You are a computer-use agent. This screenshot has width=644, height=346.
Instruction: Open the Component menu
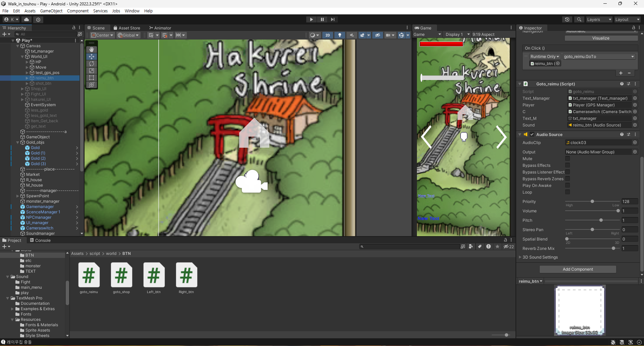(x=78, y=11)
